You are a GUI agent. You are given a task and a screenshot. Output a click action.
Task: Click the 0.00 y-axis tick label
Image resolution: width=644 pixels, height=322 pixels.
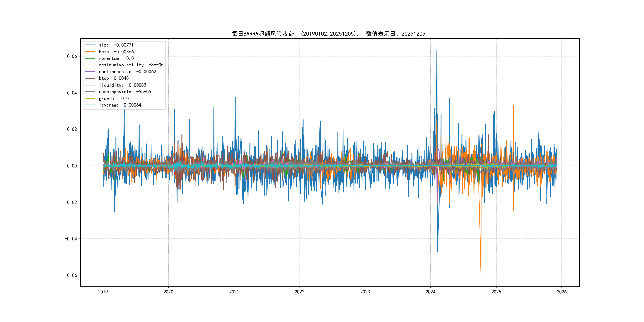pos(72,166)
